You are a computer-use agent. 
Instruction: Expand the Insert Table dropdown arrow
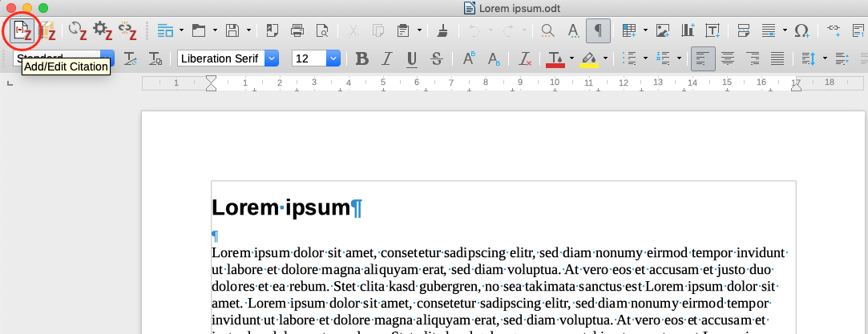tap(645, 30)
